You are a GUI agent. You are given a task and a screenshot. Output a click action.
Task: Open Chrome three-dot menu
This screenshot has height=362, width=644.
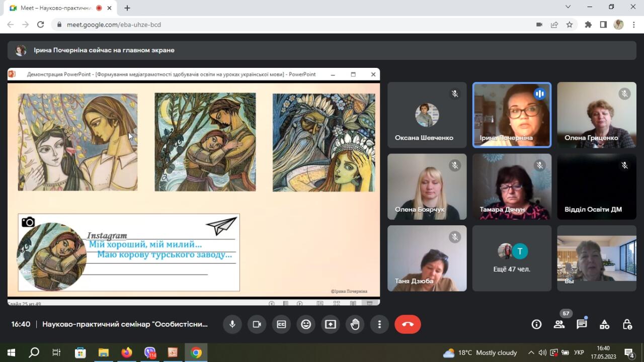633,24
